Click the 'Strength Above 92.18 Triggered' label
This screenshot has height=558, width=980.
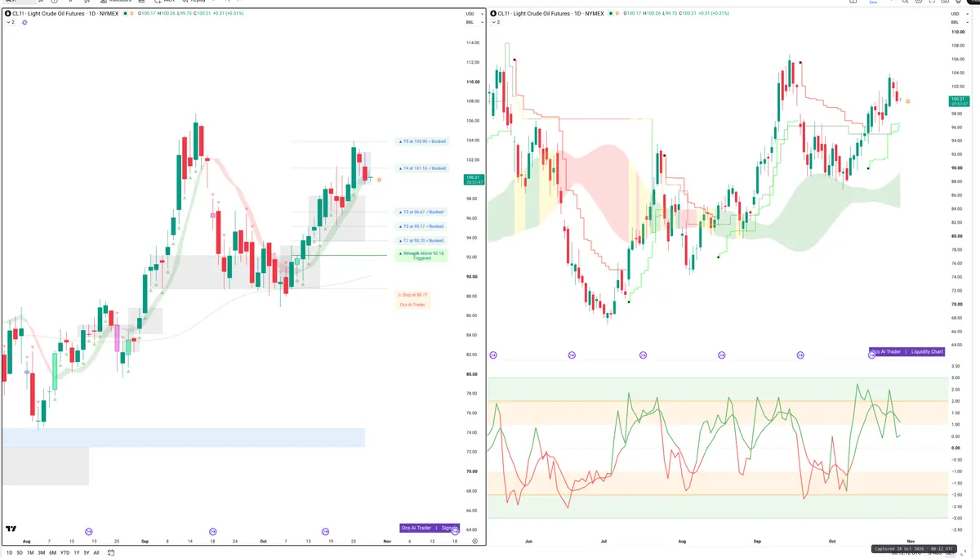pyautogui.click(x=421, y=256)
